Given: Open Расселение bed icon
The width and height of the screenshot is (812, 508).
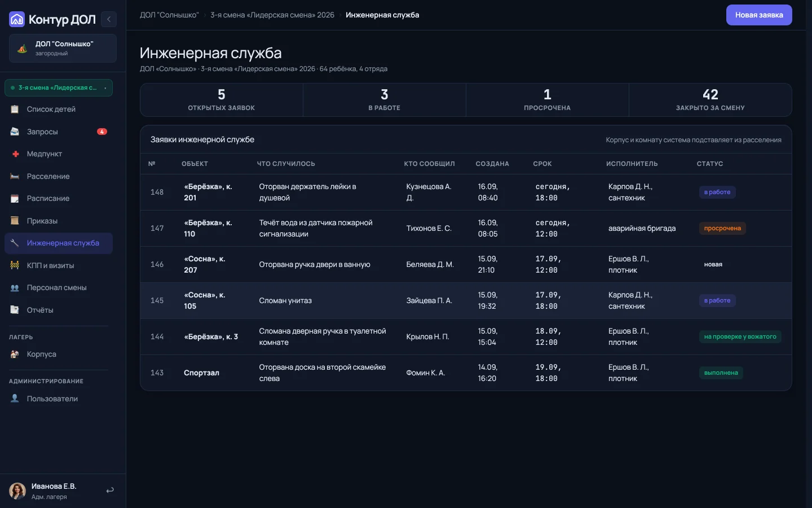Looking at the screenshot, I should point(15,176).
